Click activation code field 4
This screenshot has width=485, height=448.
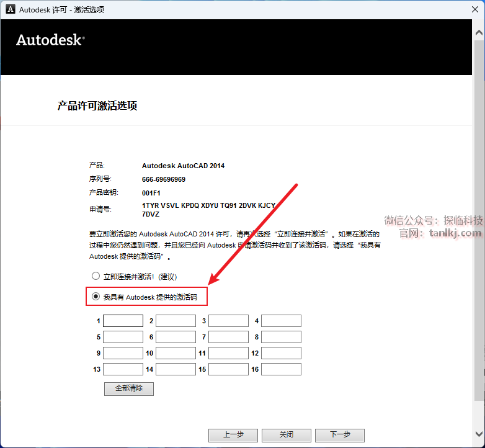pos(281,321)
